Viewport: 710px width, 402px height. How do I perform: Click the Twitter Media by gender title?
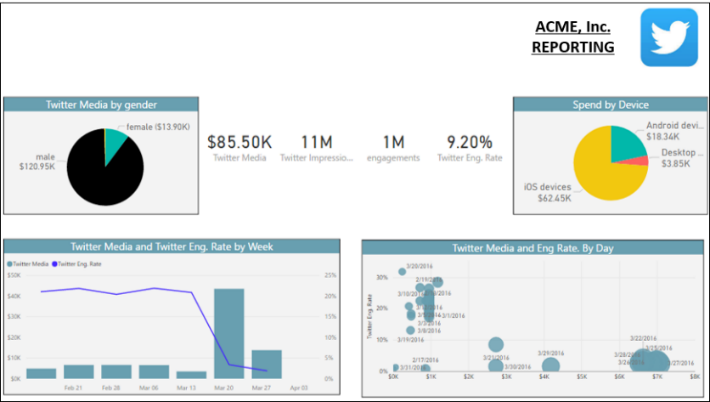(100, 104)
